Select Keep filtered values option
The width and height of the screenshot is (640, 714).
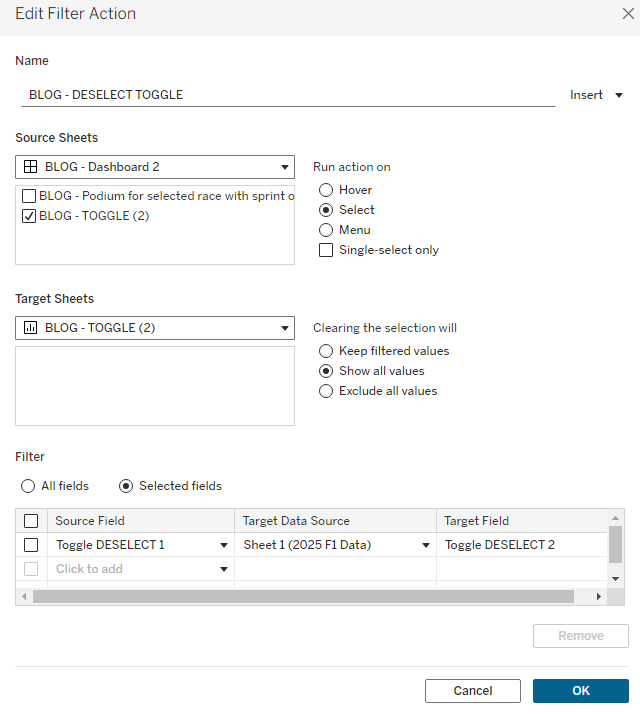(x=326, y=351)
